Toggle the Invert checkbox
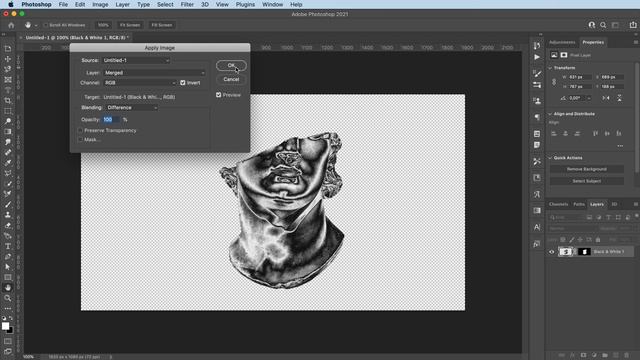640x360 pixels. (x=183, y=83)
